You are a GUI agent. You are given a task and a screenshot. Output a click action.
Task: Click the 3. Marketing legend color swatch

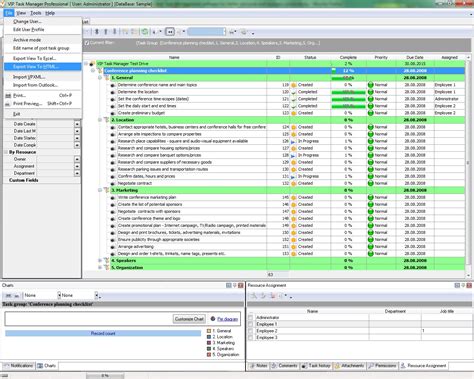coord(209,343)
